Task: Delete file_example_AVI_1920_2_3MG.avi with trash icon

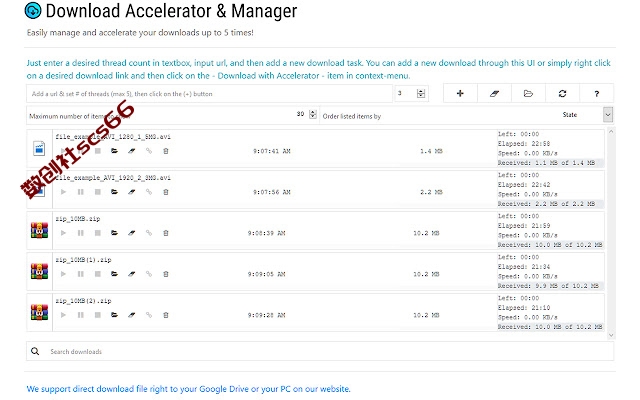Action: (166, 192)
